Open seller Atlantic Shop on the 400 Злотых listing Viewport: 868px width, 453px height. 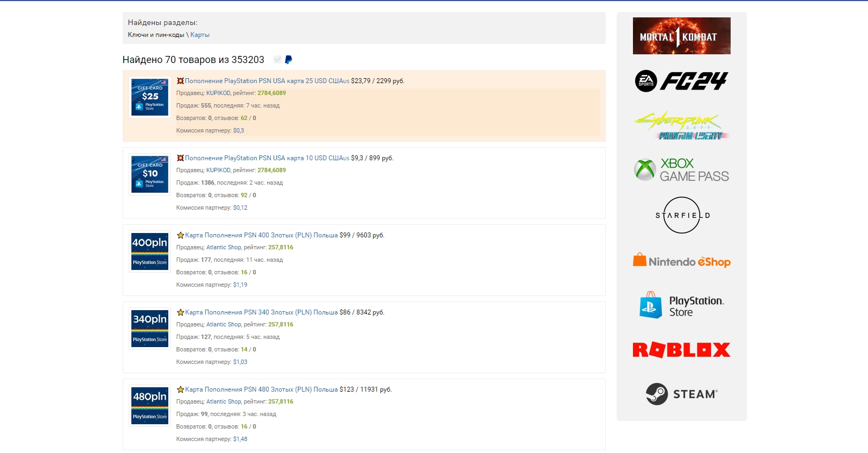tap(224, 248)
